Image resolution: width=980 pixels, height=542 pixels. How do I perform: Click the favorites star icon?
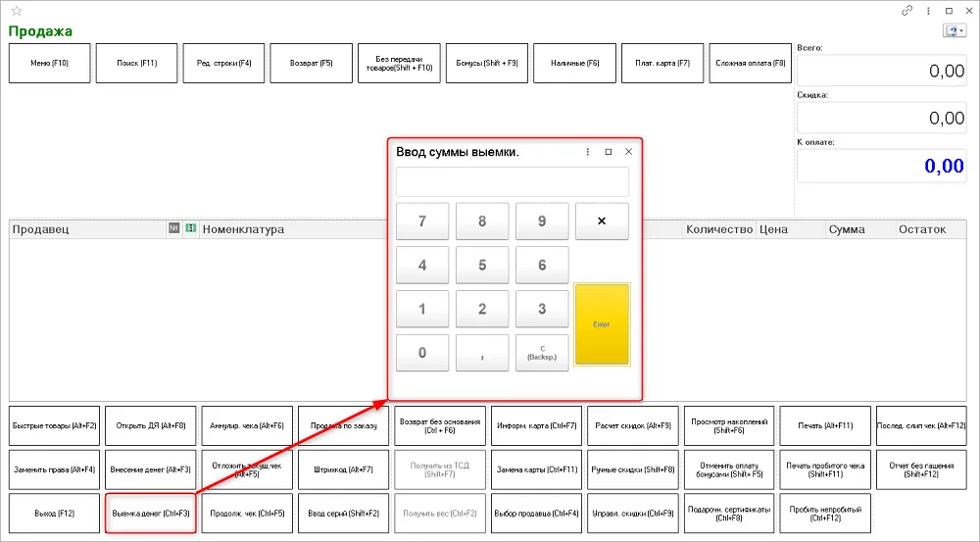tap(17, 11)
